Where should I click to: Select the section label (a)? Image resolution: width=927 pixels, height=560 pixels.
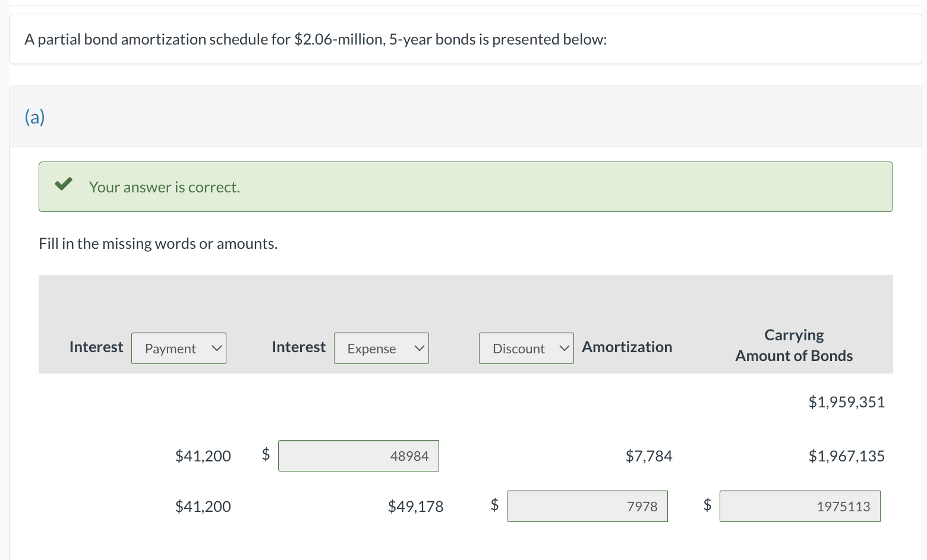click(x=34, y=117)
